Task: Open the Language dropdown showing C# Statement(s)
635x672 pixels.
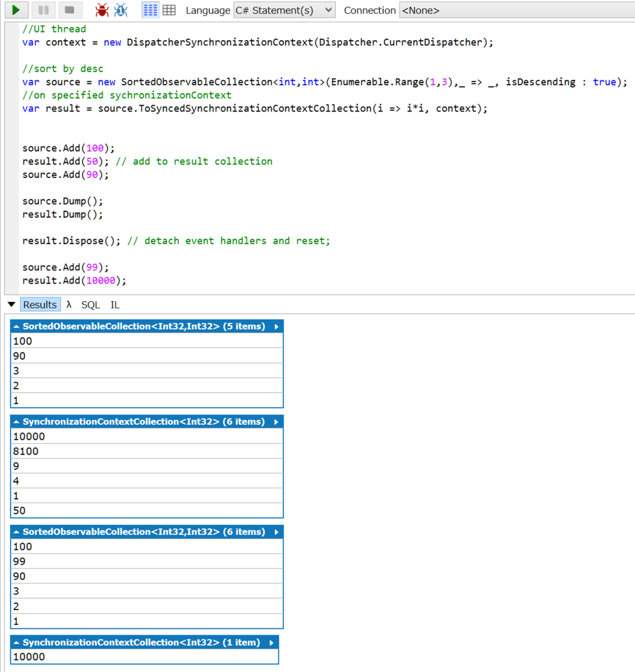Action: (x=285, y=10)
